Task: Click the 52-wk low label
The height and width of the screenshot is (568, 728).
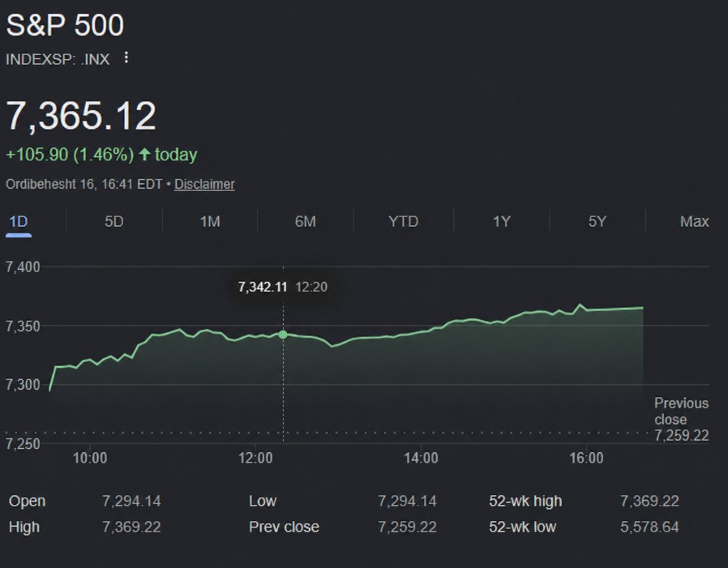Action: 522,527
